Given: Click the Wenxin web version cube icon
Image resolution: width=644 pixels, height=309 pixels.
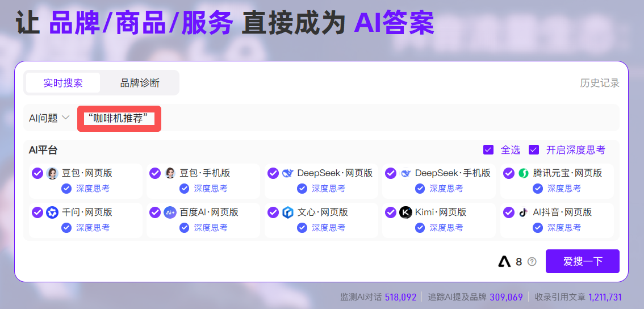Looking at the screenshot, I should click(288, 212).
